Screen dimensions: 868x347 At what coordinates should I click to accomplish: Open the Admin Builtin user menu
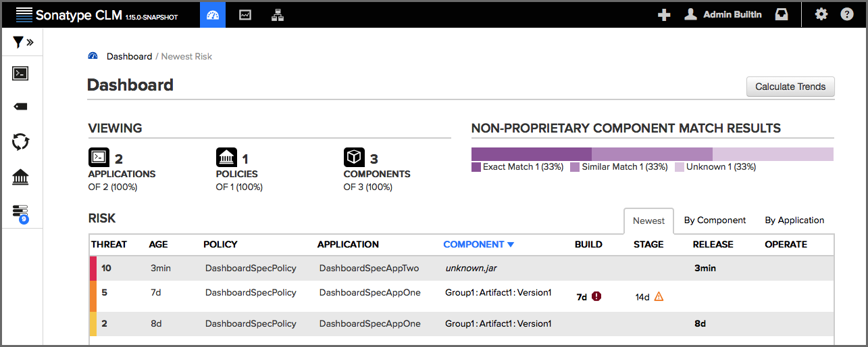pyautogui.click(x=723, y=14)
